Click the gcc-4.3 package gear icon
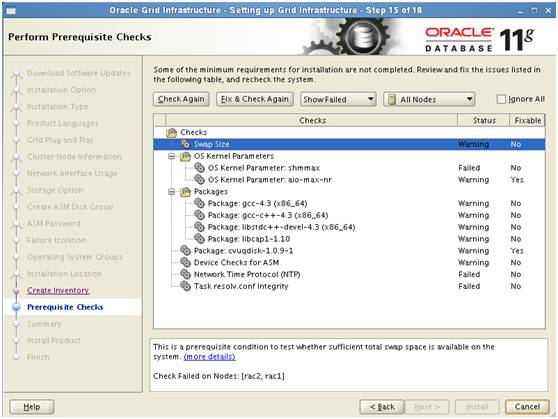 click(199, 203)
